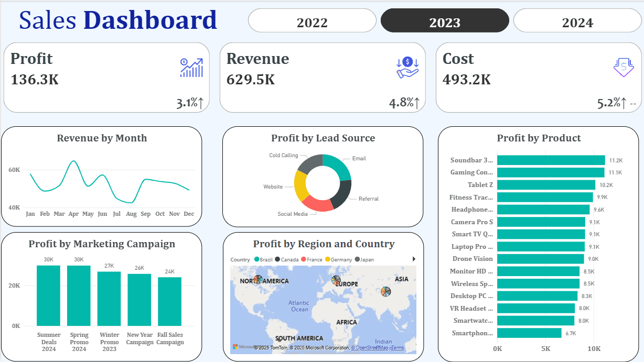Click the Profit by Region and Country title
The height and width of the screenshot is (362, 644).
tap(324, 244)
